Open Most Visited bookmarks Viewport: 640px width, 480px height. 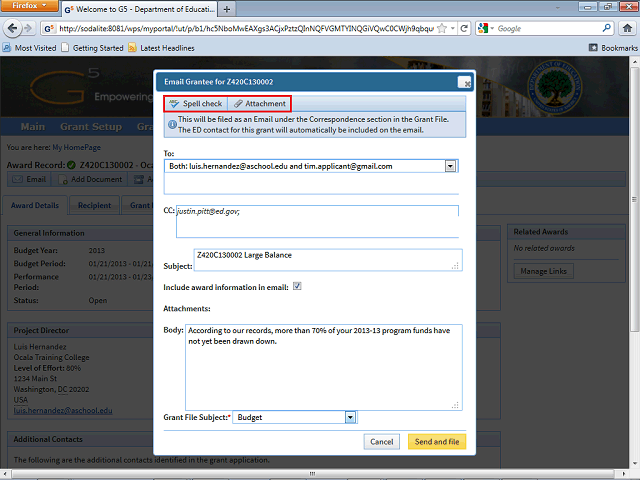(x=30, y=48)
